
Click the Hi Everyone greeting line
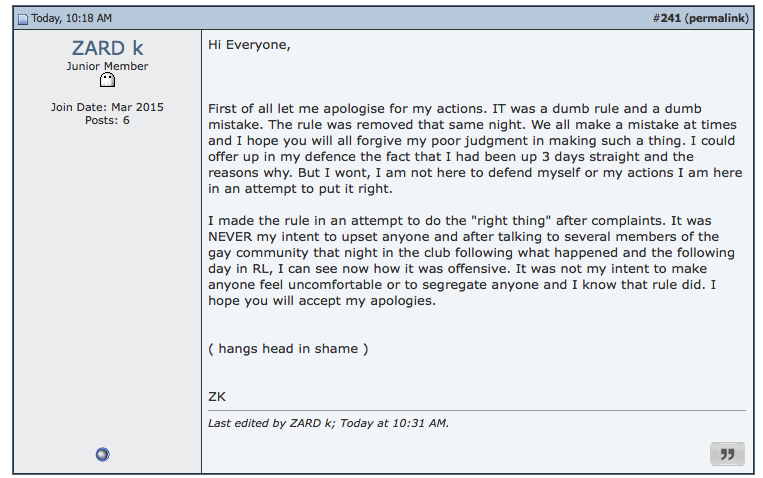(x=249, y=44)
